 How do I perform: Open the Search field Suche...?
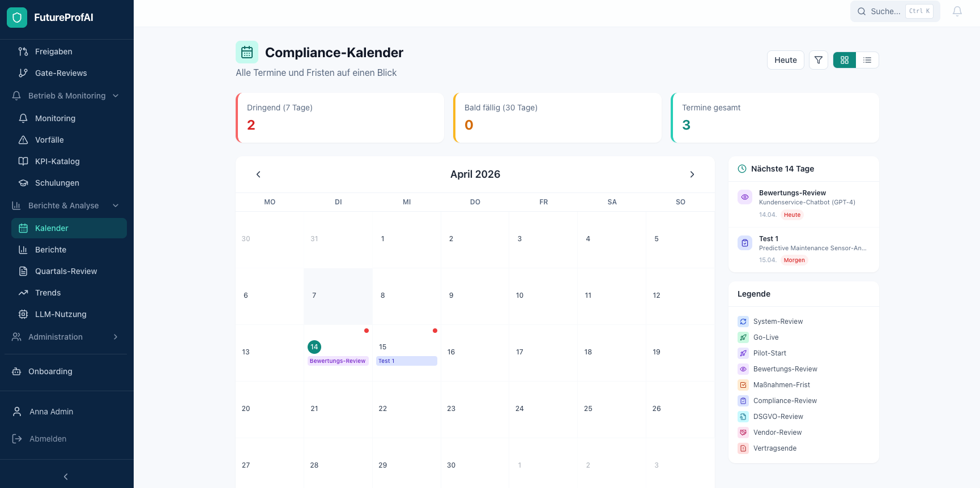tap(895, 11)
